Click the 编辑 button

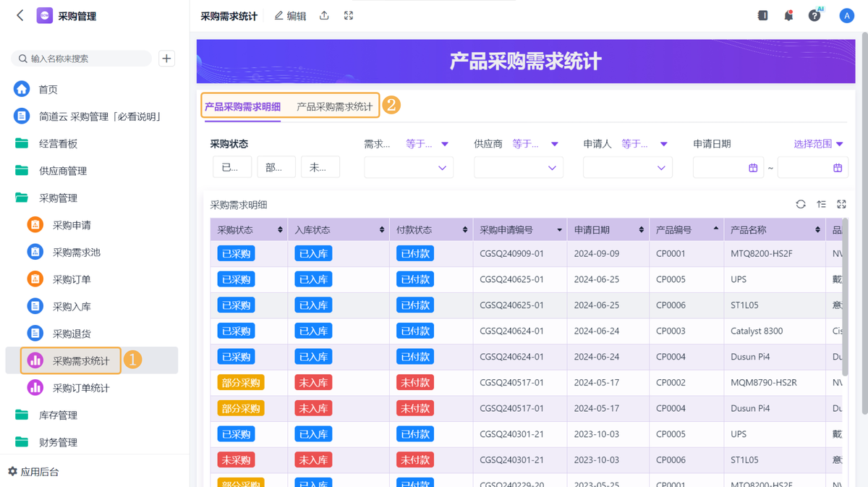click(x=290, y=16)
